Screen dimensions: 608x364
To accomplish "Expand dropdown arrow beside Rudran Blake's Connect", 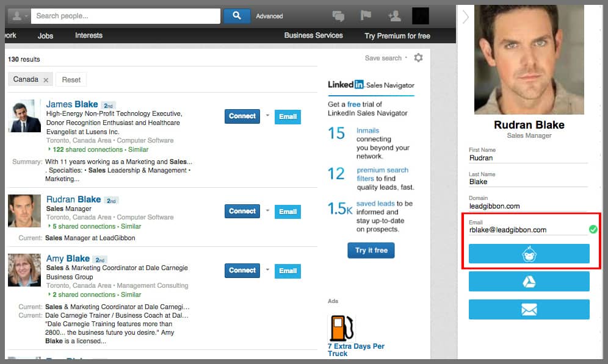I will 267,210.
